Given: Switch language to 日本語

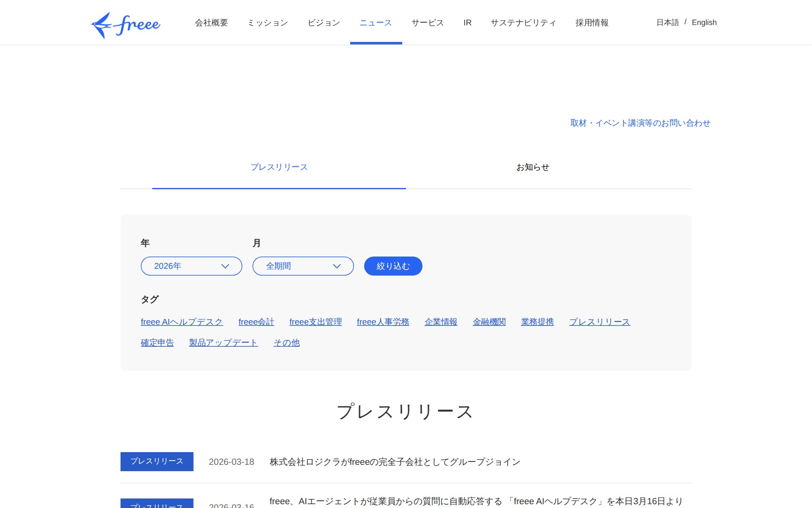Looking at the screenshot, I should tap(667, 22).
